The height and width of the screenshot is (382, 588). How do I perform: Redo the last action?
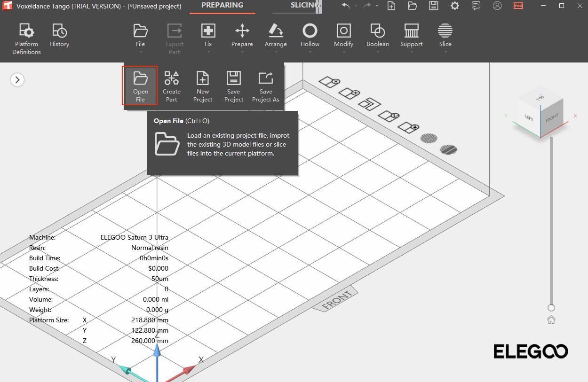pos(367,6)
